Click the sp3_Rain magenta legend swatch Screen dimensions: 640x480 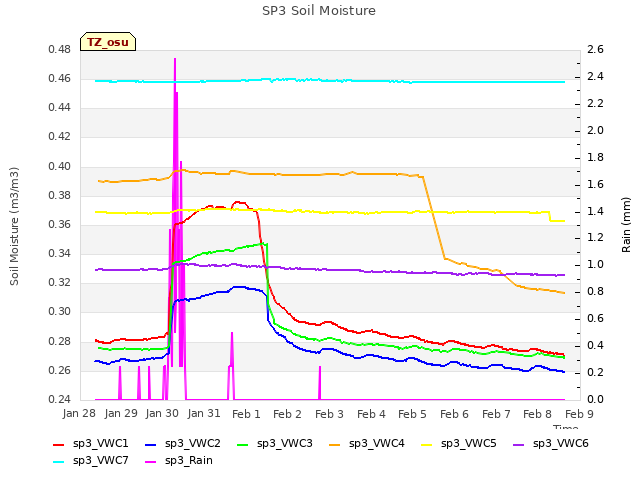click(151, 462)
